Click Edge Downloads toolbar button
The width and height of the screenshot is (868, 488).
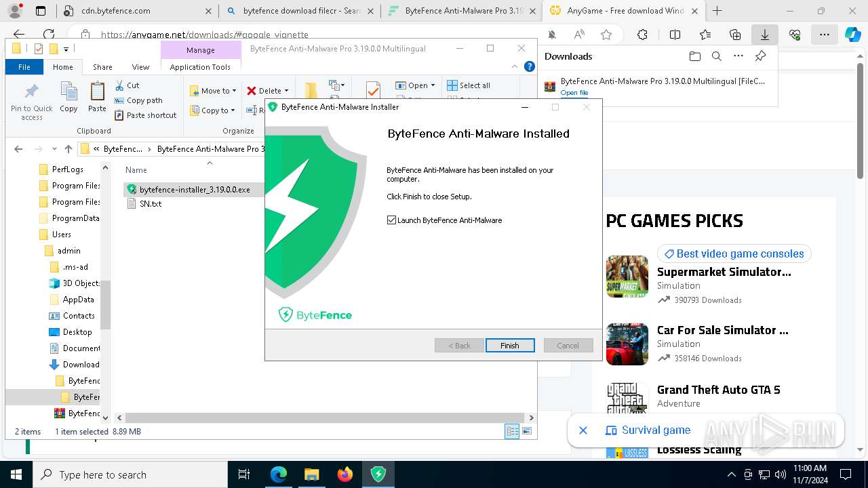pos(764,35)
